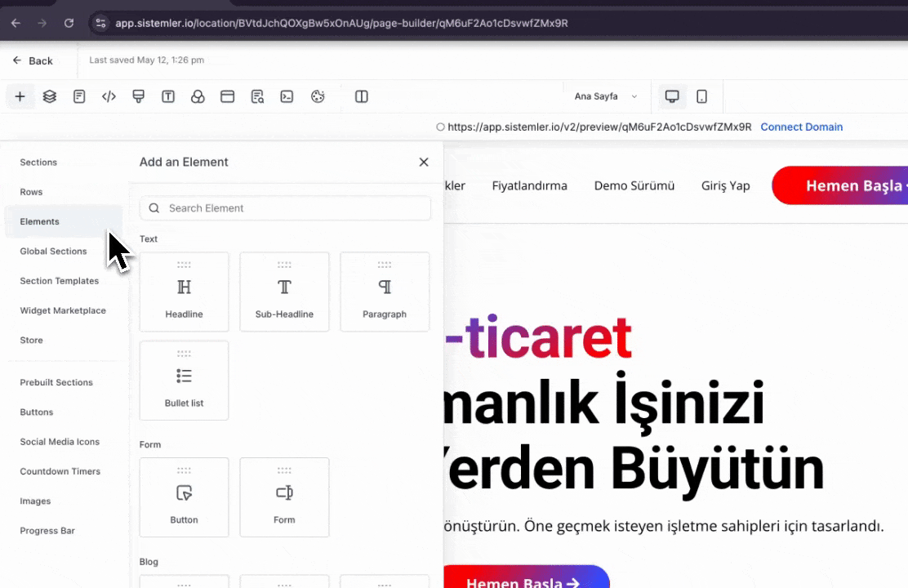
Task: Open Store in sidebar
Action: pos(31,340)
